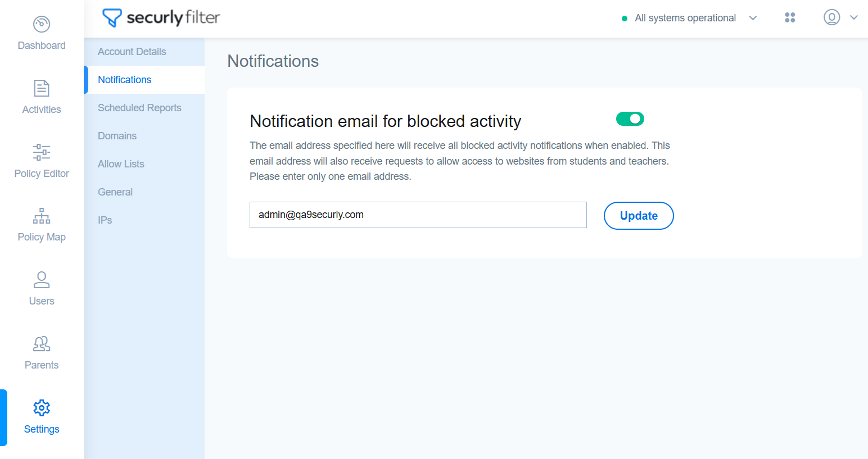Image resolution: width=868 pixels, height=459 pixels.
Task: Click the Settings gear icon
Action: (42, 408)
